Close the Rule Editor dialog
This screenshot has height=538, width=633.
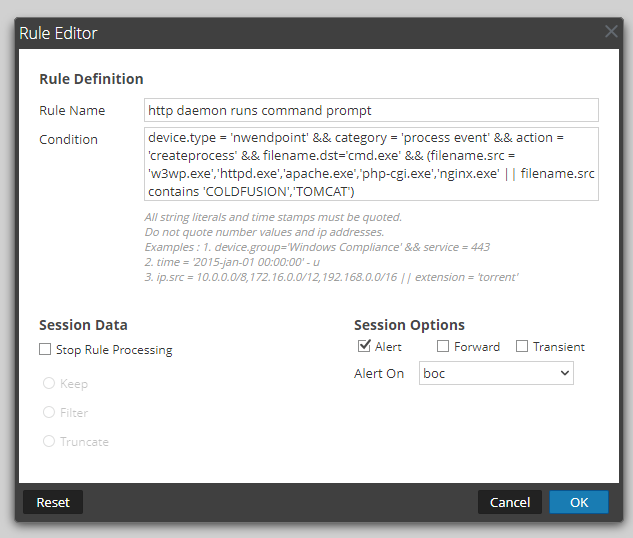(611, 32)
